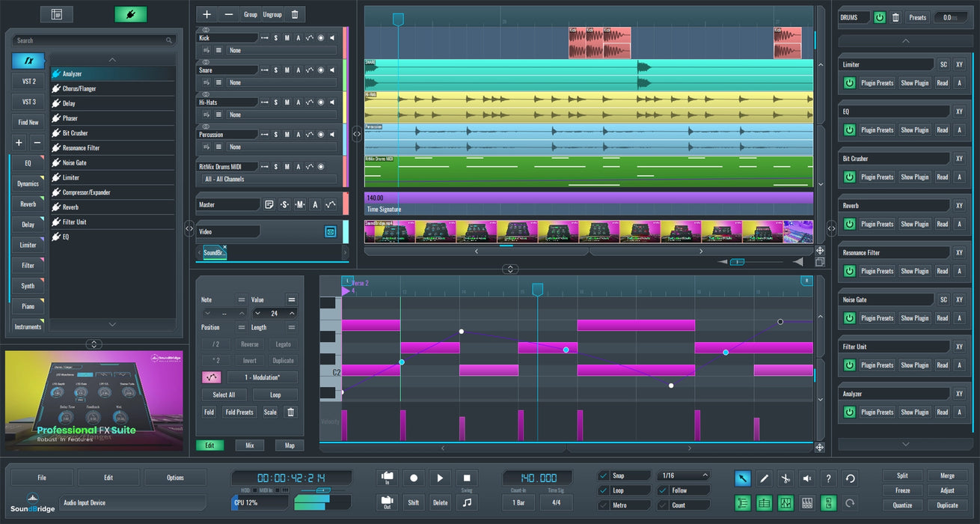This screenshot has height=524, width=980.
Task: Select the Pencil draw tool
Action: point(765,478)
